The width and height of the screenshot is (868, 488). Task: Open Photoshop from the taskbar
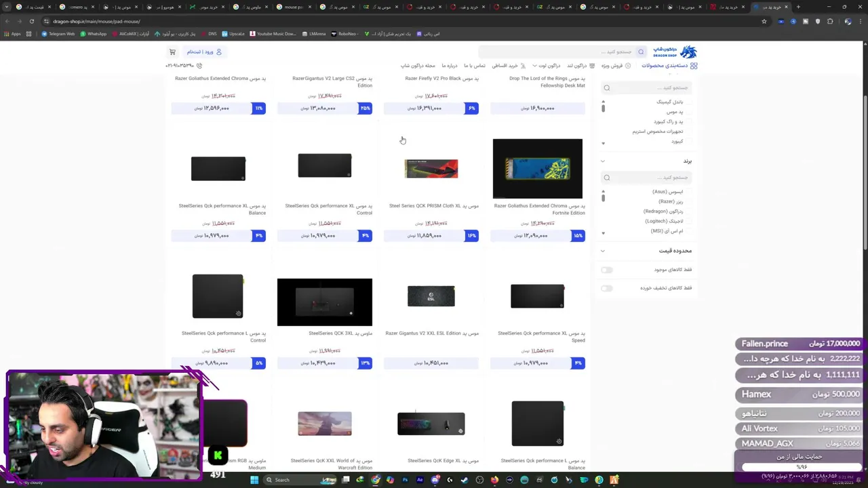tap(405, 480)
